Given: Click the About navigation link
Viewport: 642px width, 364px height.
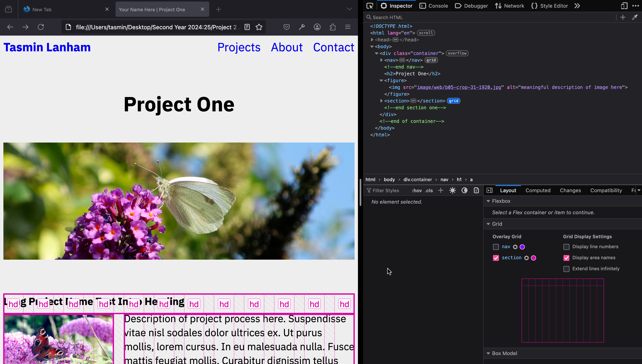Looking at the screenshot, I should click(287, 47).
